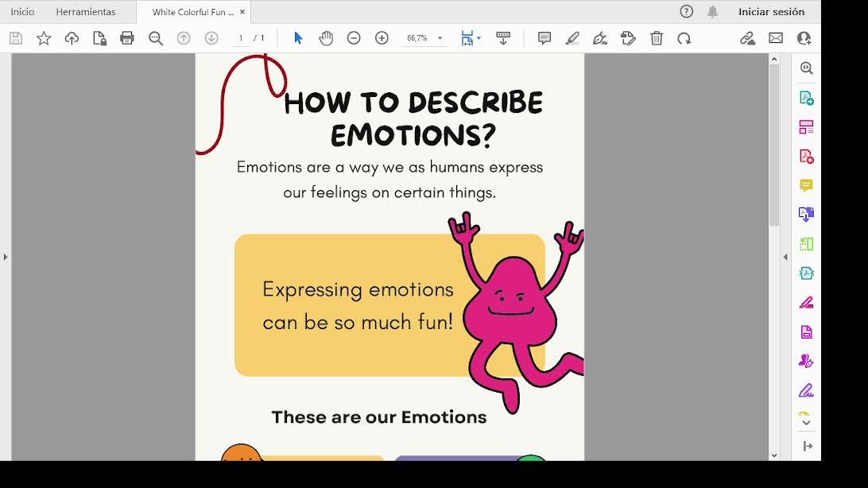868x488 pixels.
Task: Go to the Inicio tab
Action: tap(22, 12)
